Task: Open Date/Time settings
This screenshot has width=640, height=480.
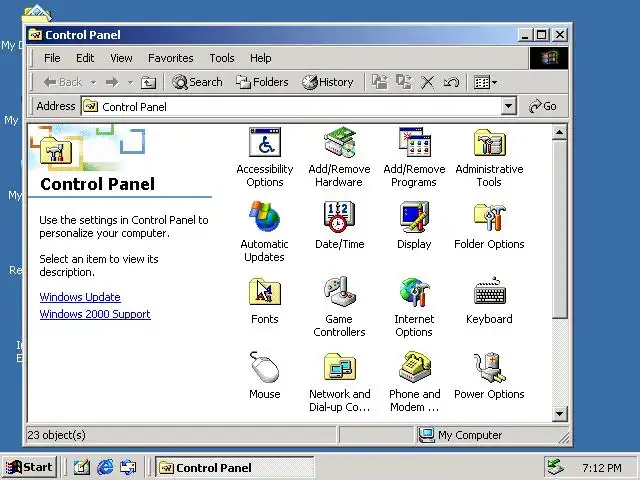Action: pos(339,225)
